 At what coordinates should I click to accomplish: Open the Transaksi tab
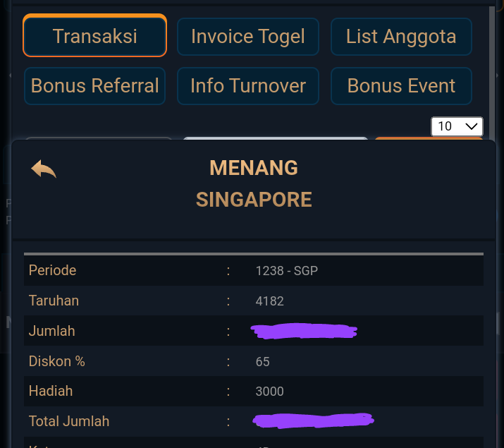[95, 36]
